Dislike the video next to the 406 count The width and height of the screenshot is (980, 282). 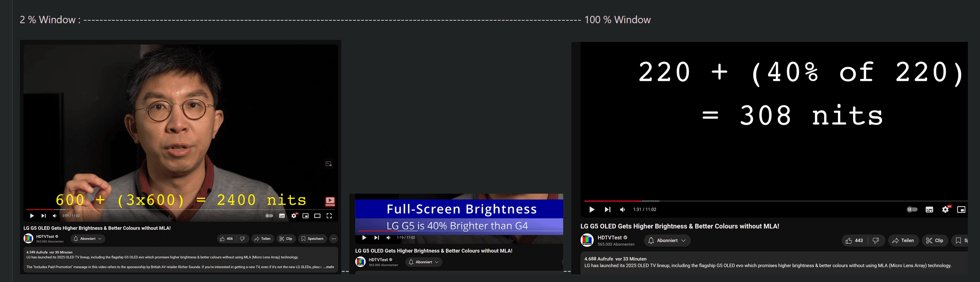242,239
